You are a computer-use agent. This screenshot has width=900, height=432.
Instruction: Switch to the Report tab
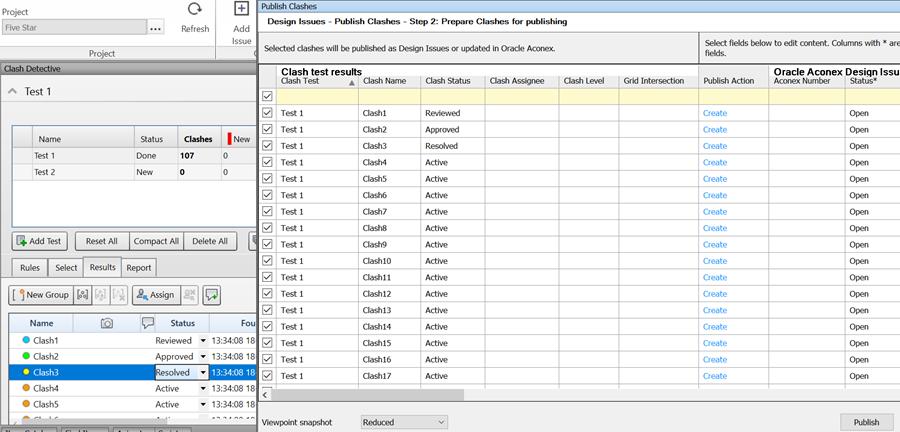pyautogui.click(x=139, y=267)
